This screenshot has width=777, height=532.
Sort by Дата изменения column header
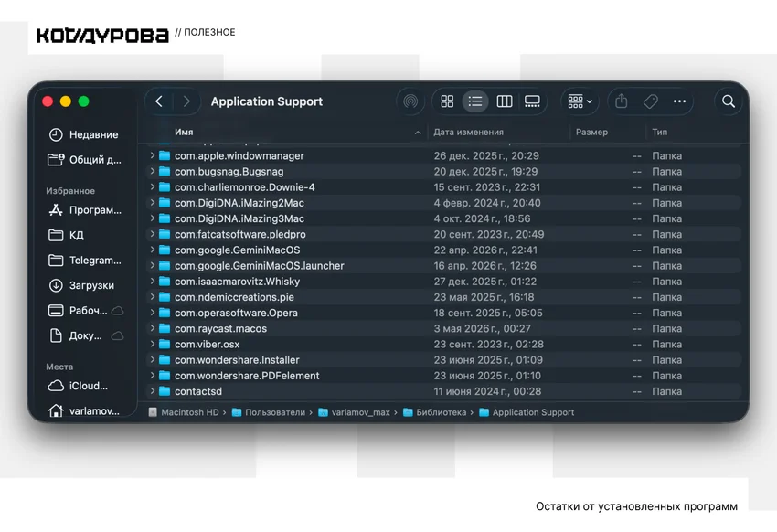(468, 133)
